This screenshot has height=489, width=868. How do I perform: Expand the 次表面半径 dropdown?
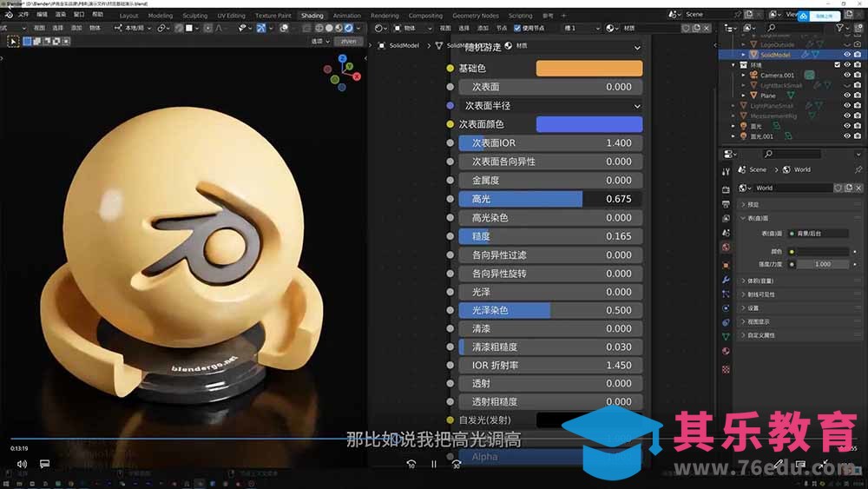(x=551, y=105)
